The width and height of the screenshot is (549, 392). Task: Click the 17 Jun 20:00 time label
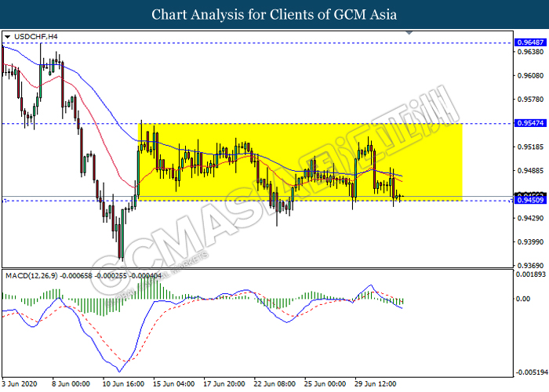pyautogui.click(x=224, y=384)
